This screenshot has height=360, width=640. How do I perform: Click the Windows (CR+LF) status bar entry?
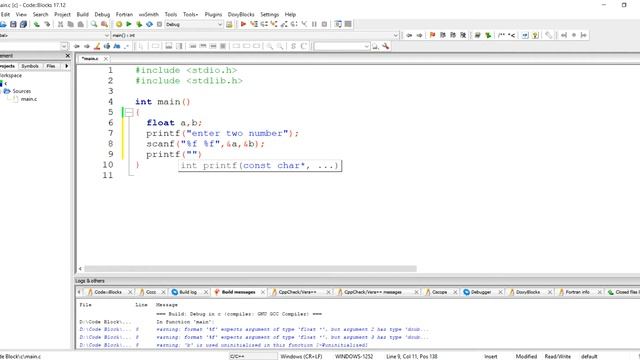(301, 356)
